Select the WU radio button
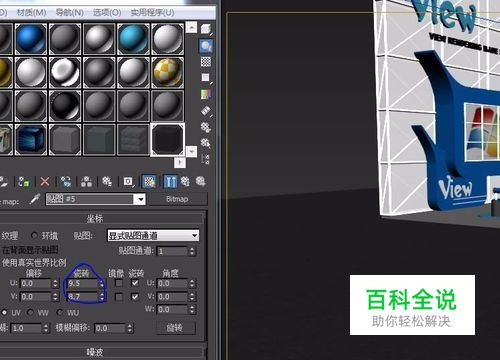 (60, 313)
